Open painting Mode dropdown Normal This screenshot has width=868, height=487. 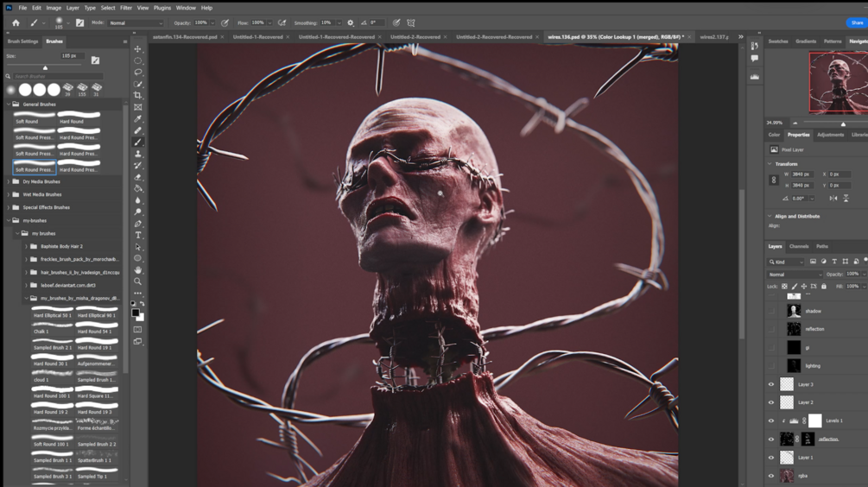[x=136, y=22]
